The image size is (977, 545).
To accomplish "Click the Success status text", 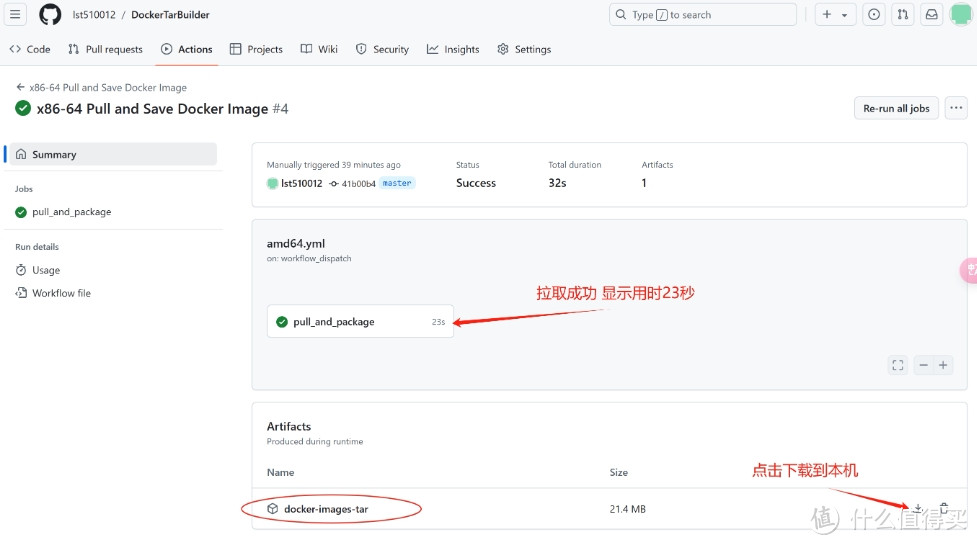I will coord(476,183).
